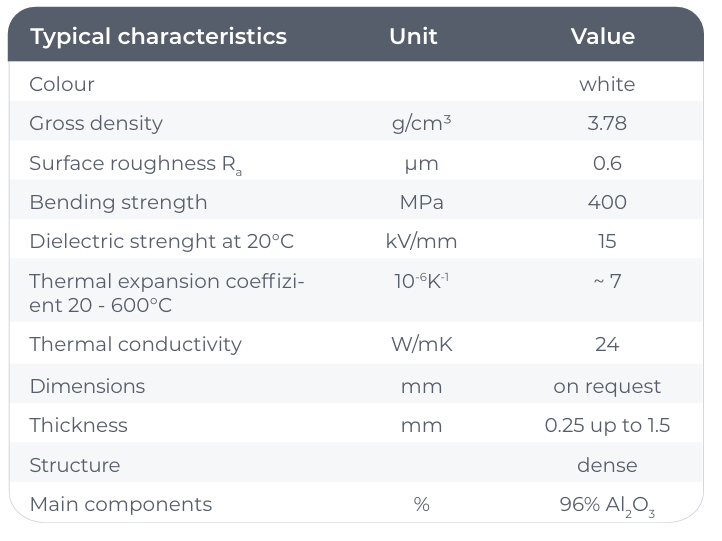The width and height of the screenshot is (722, 541).
Task: Select the 'Dielectric strenght at 20°C' label
Action: 161,242
